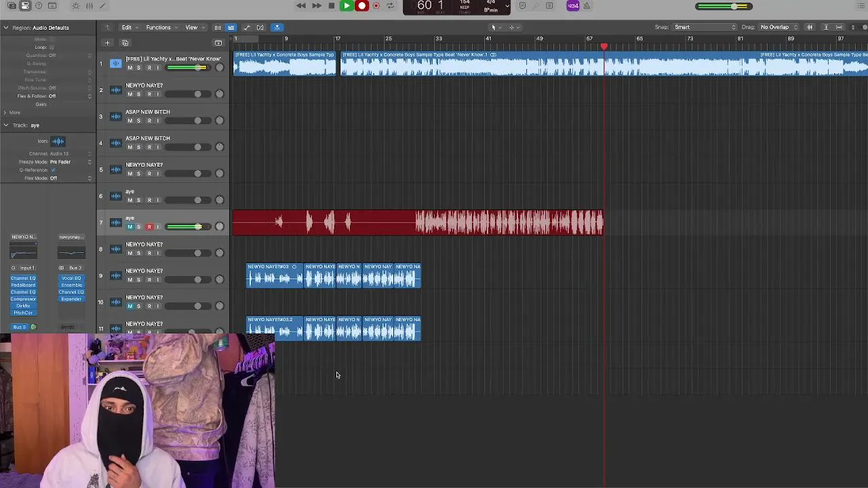
Task: Open the Compressor plugin slot
Action: click(23, 299)
